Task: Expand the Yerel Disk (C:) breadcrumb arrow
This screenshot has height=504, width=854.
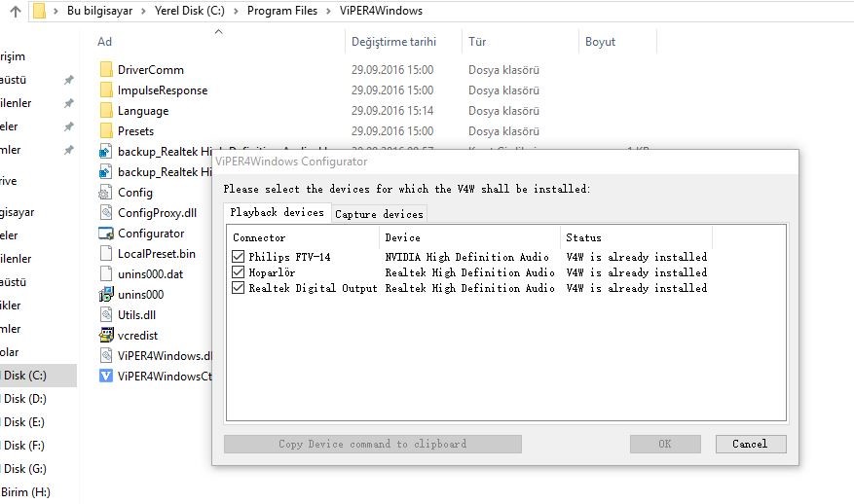Action: pyautogui.click(x=238, y=12)
